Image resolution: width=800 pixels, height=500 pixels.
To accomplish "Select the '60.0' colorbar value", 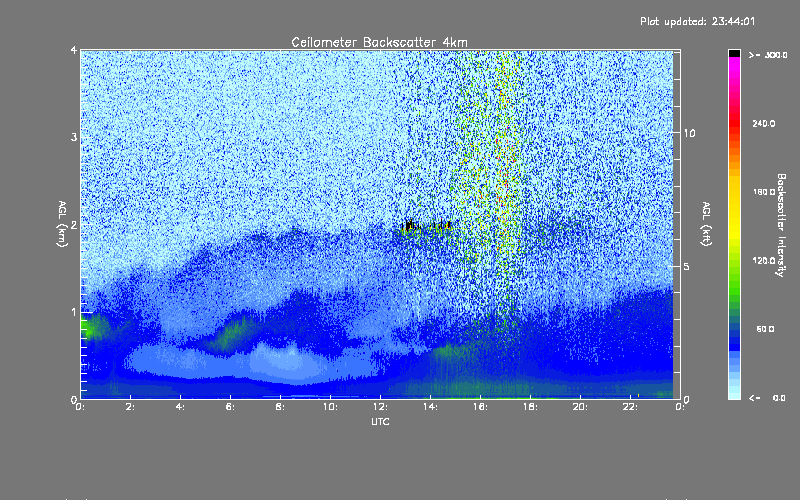I will pos(765,329).
